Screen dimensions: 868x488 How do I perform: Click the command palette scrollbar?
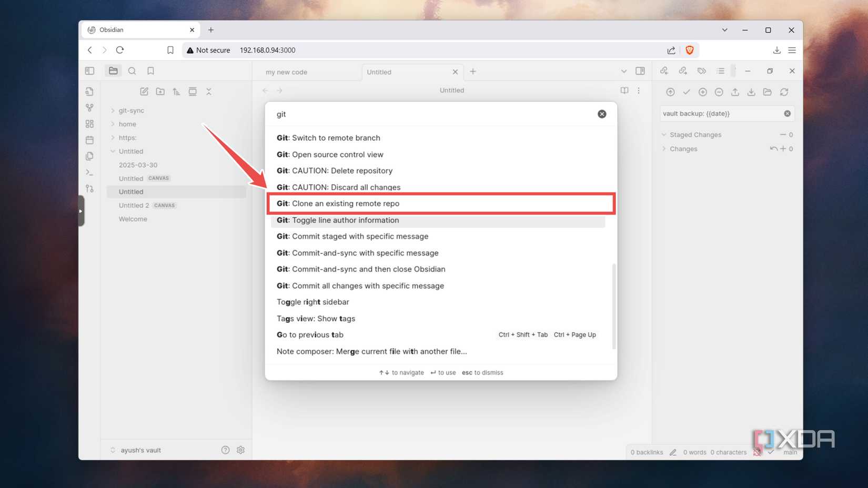point(613,306)
